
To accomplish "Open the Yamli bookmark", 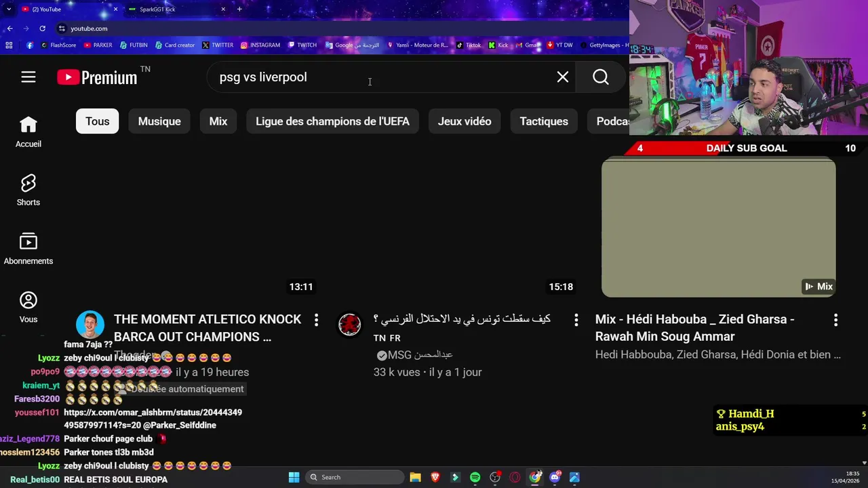I will pyautogui.click(x=418, y=45).
